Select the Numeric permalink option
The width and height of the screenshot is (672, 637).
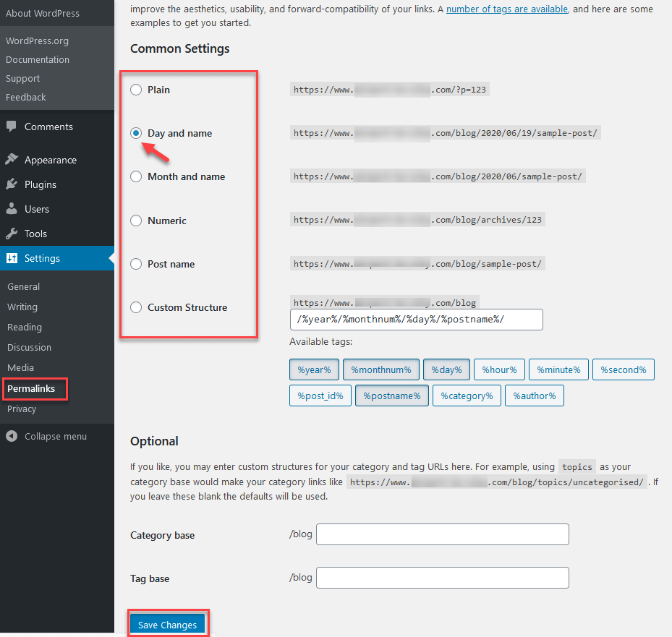[136, 221]
